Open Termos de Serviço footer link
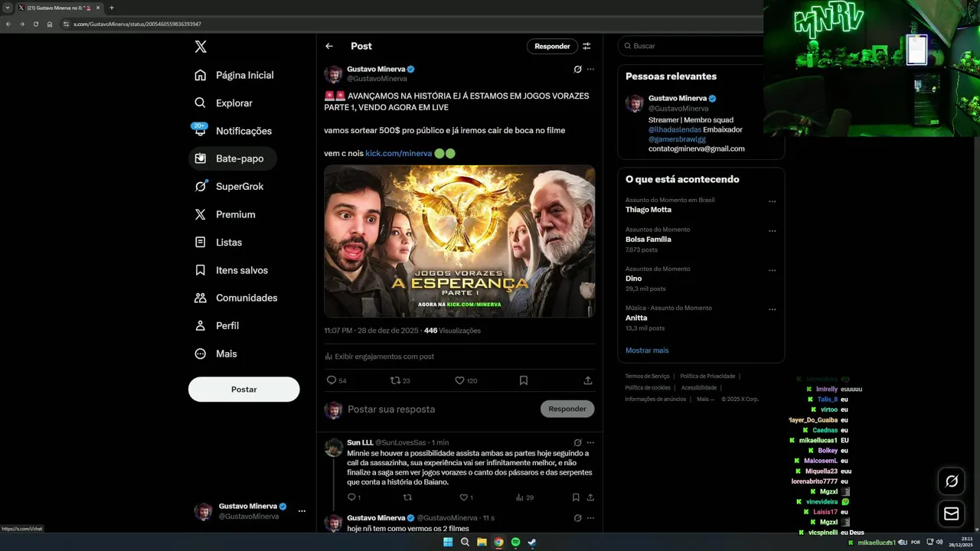This screenshot has height=551, width=980. (x=647, y=377)
